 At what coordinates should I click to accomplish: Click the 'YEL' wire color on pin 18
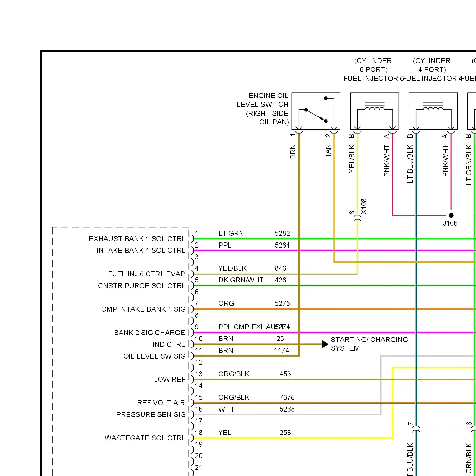(225, 433)
